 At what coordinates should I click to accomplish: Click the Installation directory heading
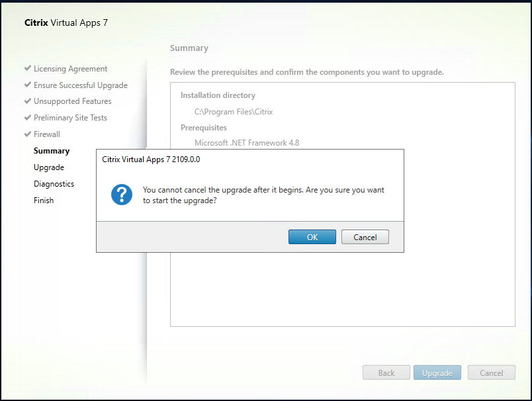click(x=218, y=95)
